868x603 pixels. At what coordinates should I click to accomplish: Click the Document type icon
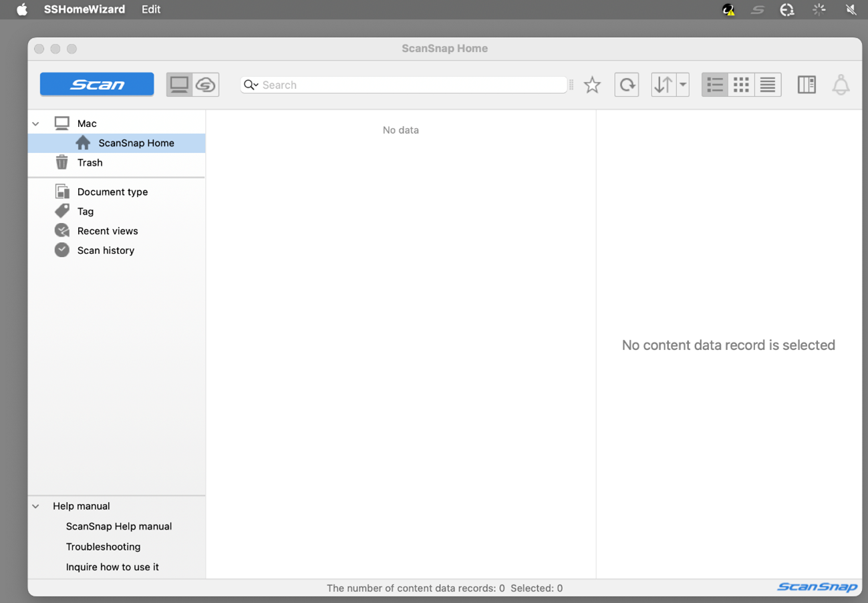[x=62, y=192]
